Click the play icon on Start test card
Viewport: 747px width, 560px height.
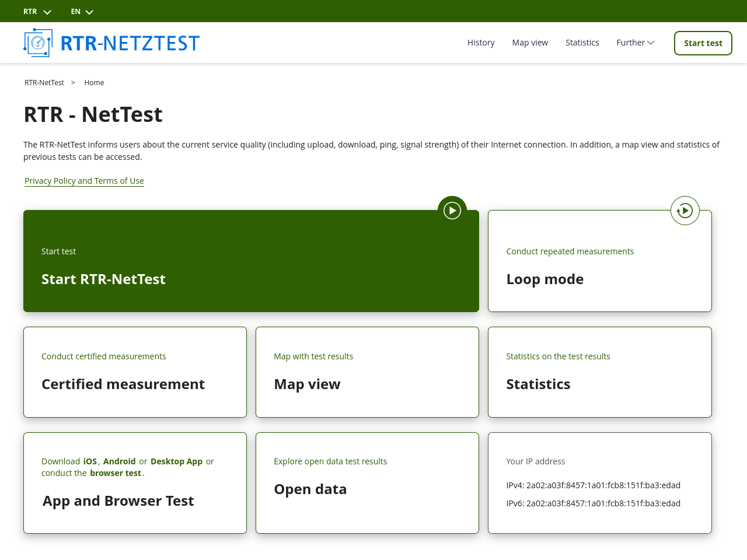pyautogui.click(x=452, y=211)
